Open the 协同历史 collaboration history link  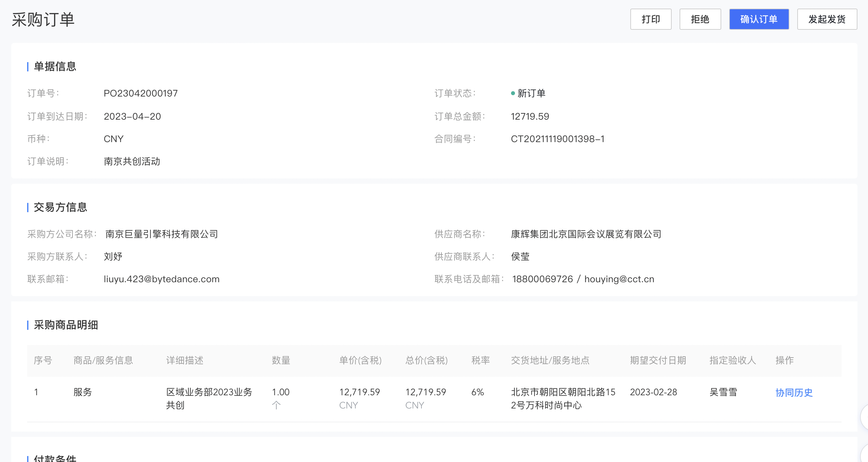tap(794, 392)
